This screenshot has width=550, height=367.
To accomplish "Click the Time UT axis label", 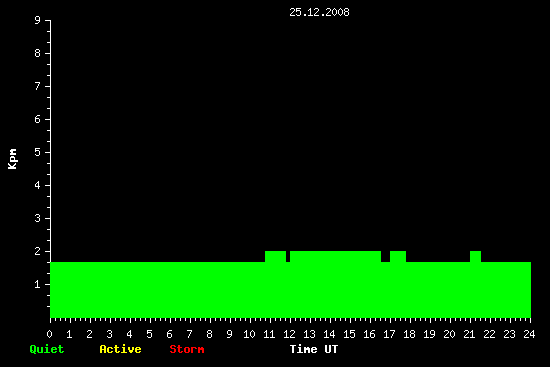I will 314,349.
